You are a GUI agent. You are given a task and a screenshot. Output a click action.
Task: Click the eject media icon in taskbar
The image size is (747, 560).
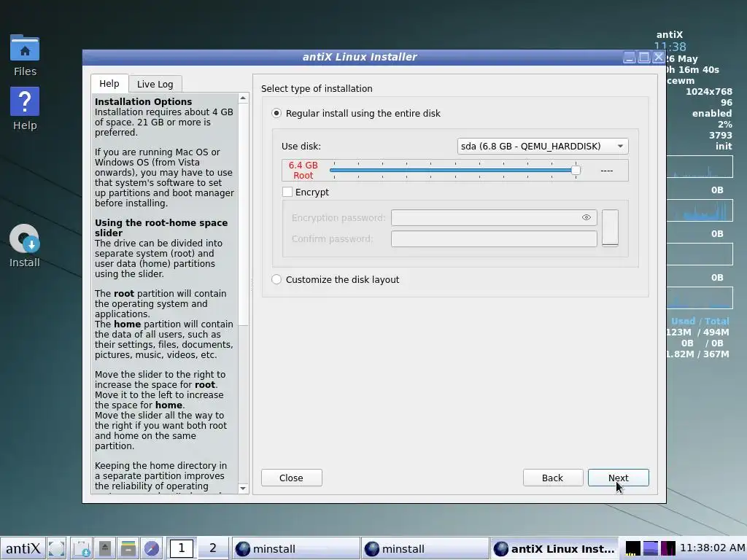(x=105, y=548)
